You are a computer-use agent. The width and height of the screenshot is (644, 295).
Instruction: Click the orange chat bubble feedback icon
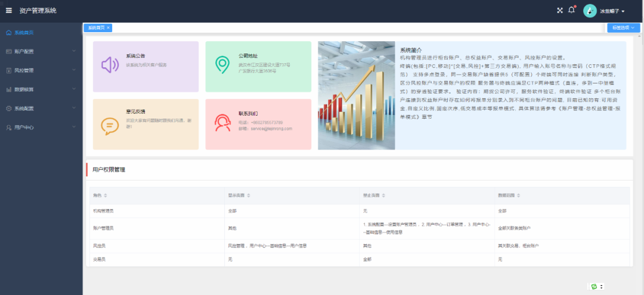tap(110, 126)
